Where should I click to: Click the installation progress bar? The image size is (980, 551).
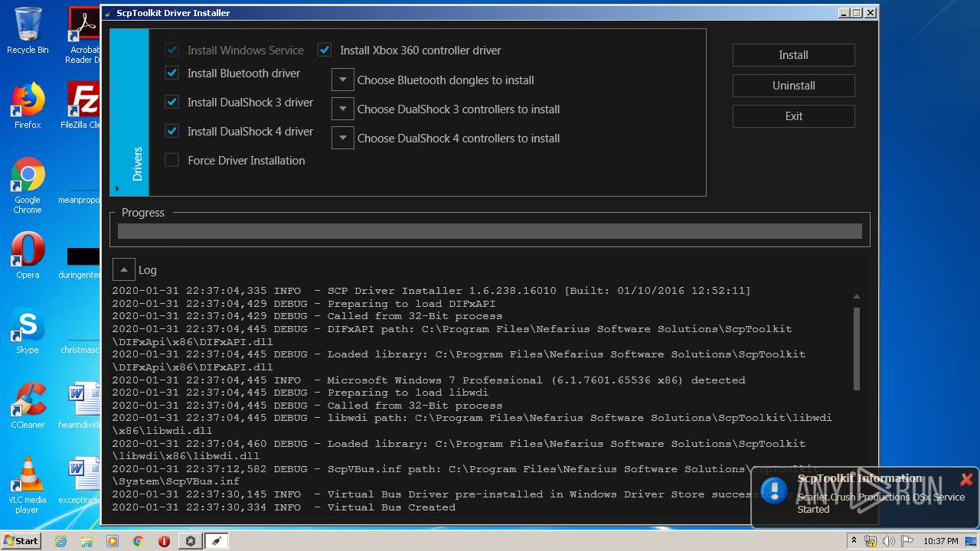(490, 231)
